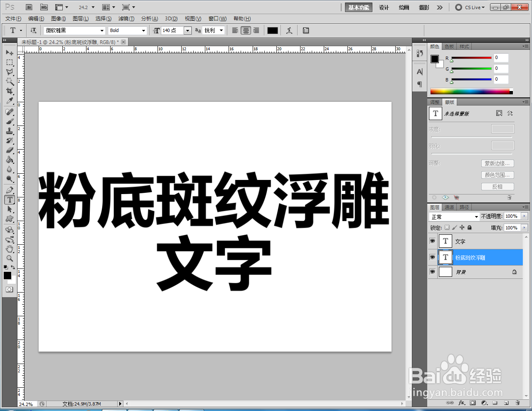Select the Rectangular Marquee tool

[10, 62]
